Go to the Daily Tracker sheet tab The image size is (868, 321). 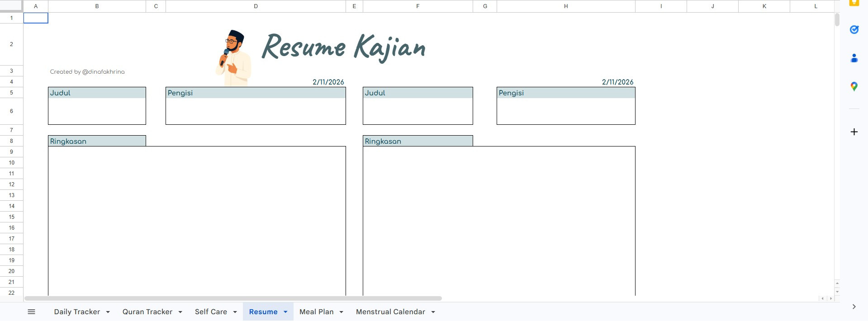pos(77,312)
